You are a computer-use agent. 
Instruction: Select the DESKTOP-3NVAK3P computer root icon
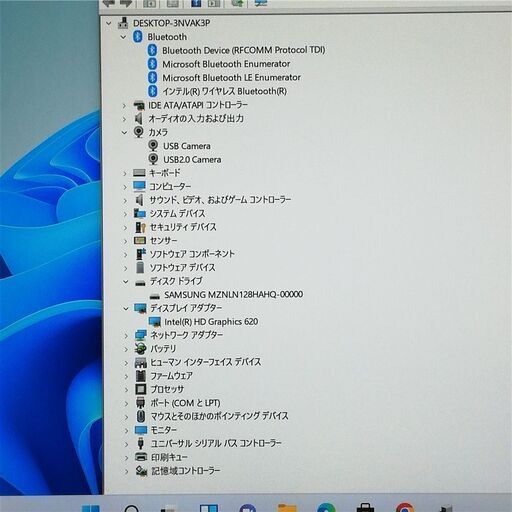tap(123, 23)
